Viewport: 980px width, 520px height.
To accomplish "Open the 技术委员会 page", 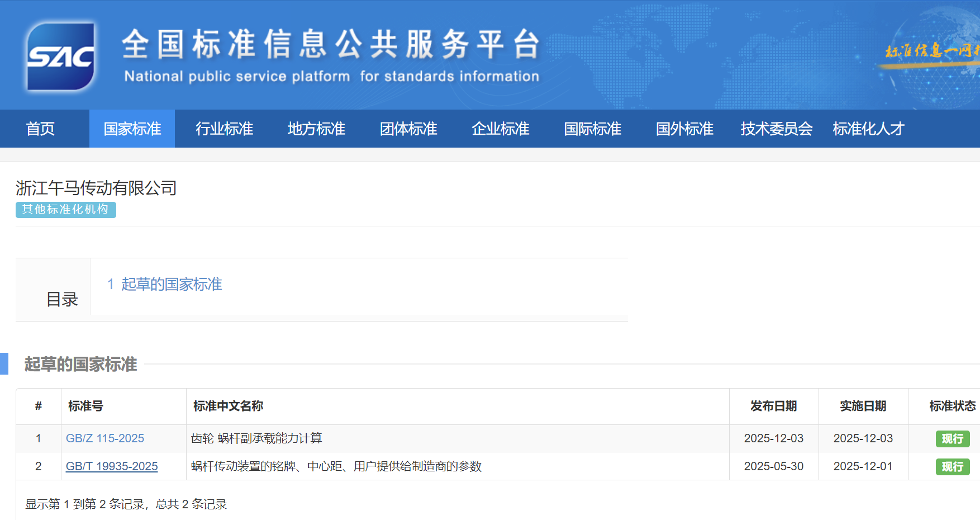I will pyautogui.click(x=776, y=129).
